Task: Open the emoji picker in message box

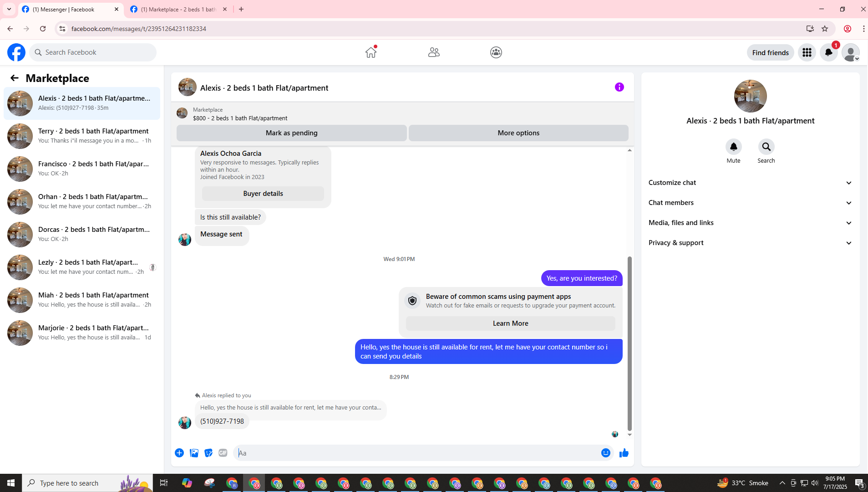Action: (x=606, y=453)
